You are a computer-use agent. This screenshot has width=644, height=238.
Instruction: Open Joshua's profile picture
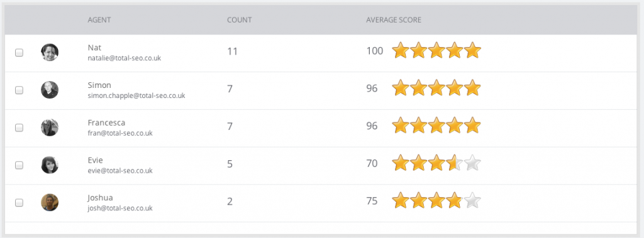(50, 202)
